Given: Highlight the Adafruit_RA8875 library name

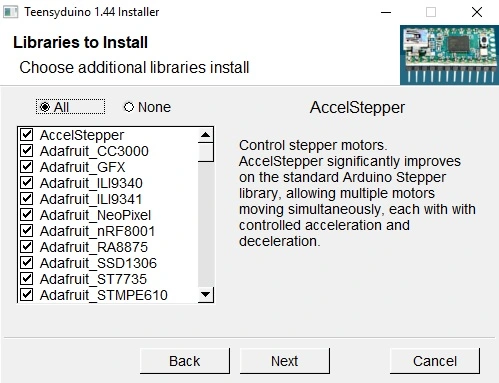Looking at the screenshot, I should [94, 247].
